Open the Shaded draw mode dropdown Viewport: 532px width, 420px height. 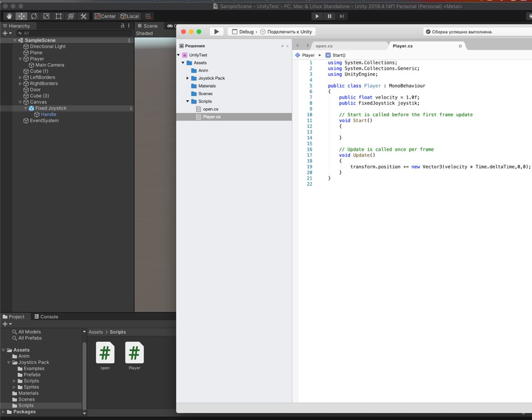pos(145,33)
